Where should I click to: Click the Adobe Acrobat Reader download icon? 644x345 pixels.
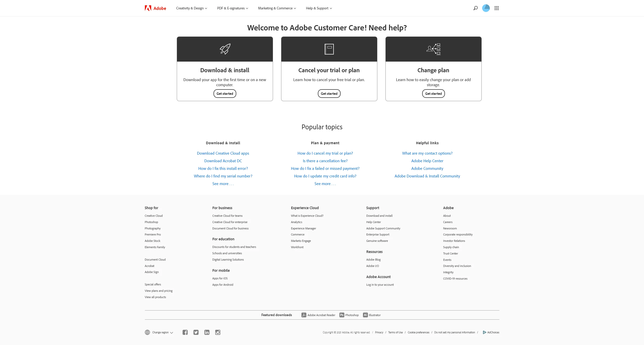[x=304, y=315]
